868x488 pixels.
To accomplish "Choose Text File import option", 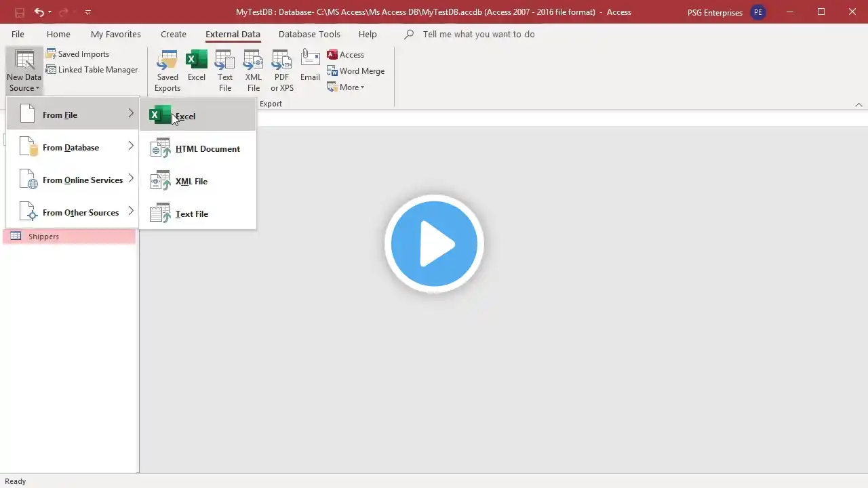I will [x=198, y=213].
